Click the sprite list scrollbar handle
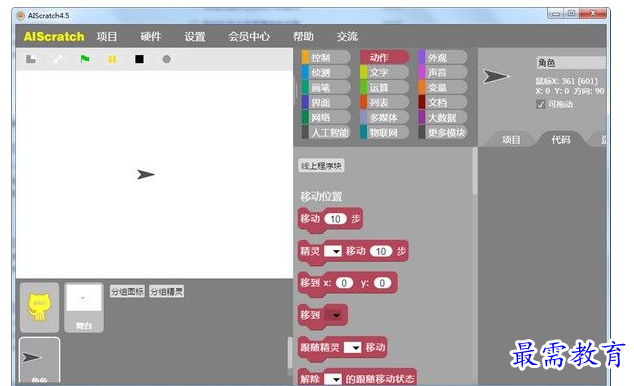 tap(290, 352)
